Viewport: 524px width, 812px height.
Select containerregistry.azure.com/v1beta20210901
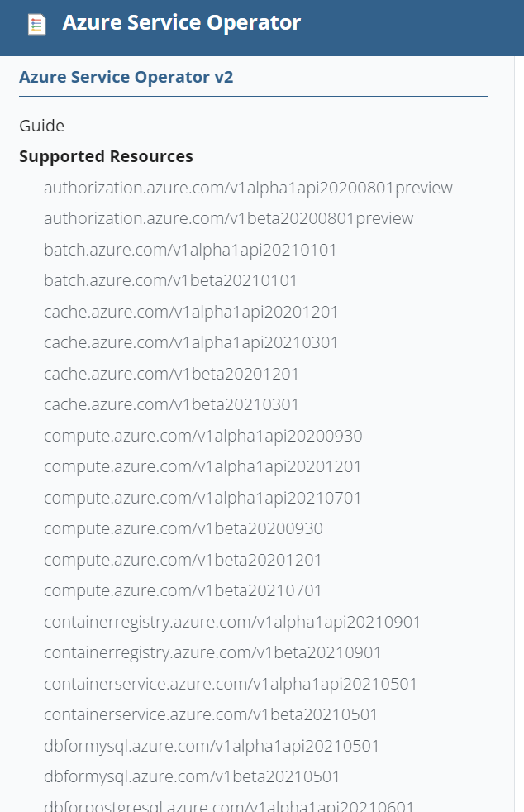(212, 652)
